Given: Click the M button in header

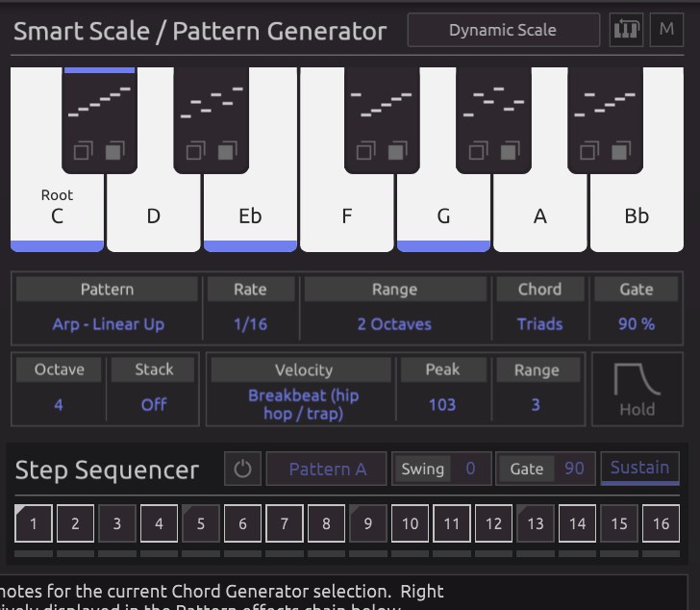Looking at the screenshot, I should (666, 30).
